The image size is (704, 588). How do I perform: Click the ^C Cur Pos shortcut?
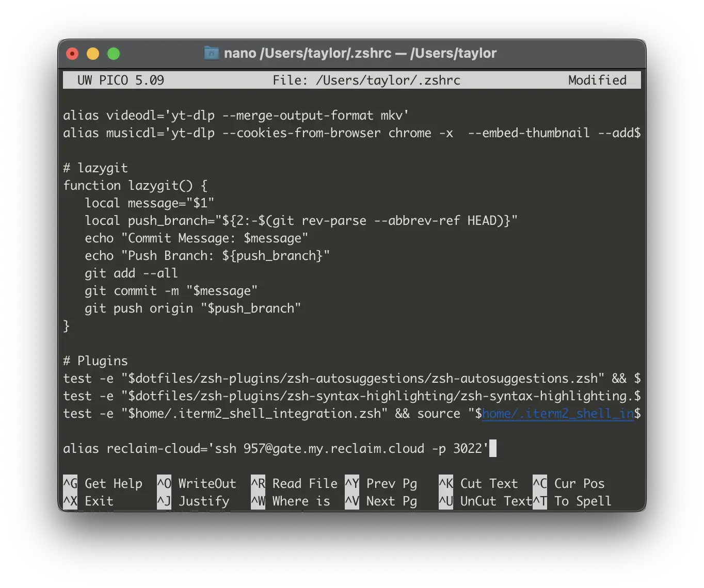(x=569, y=483)
